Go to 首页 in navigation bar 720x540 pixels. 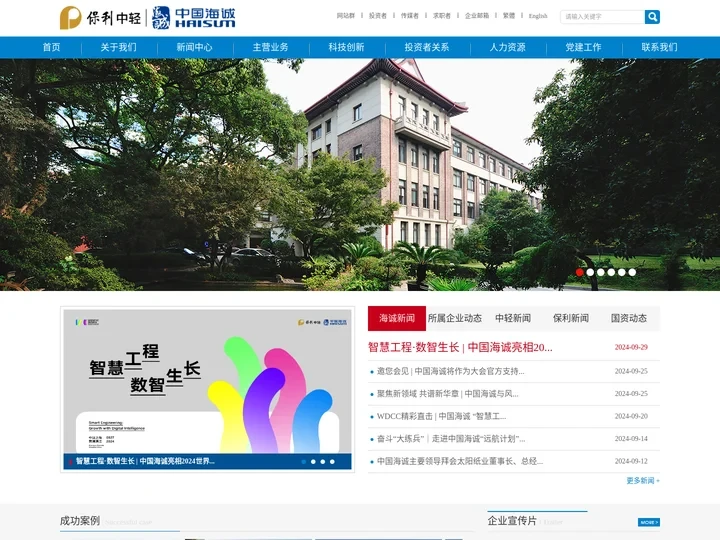coord(51,47)
